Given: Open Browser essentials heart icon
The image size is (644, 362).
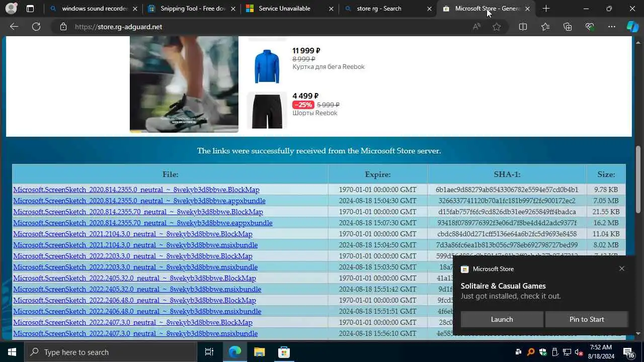Looking at the screenshot, I should click(x=590, y=27).
